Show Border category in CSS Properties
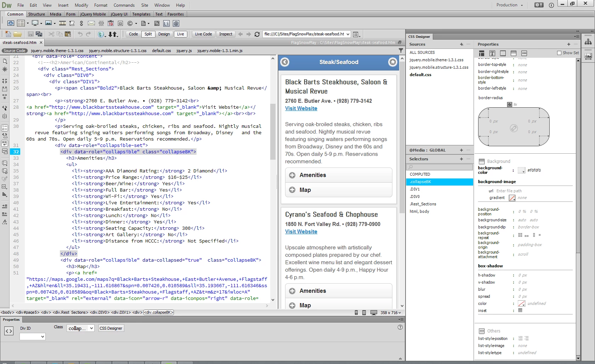This screenshot has width=595, height=364. (503, 53)
